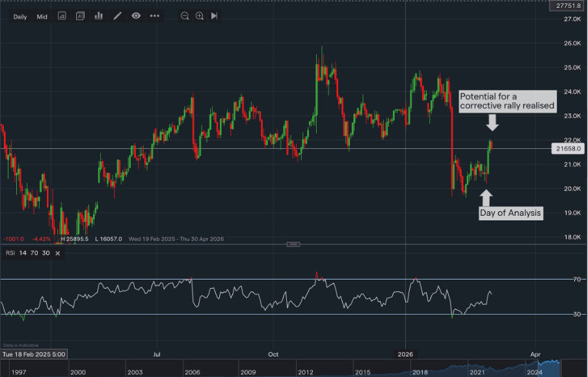The height and width of the screenshot is (377, 588).
Task: Click the Jul label on the date axis
Action: (x=157, y=354)
